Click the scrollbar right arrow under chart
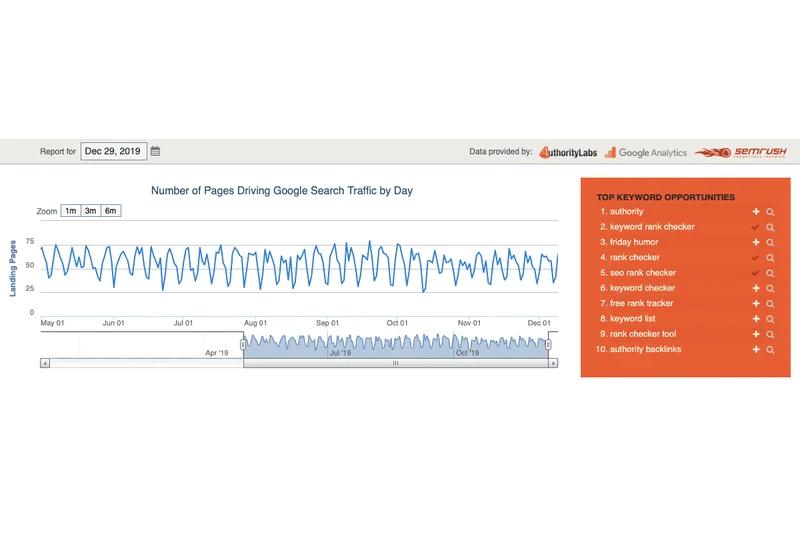This screenshot has height=533, width=800. [554, 364]
